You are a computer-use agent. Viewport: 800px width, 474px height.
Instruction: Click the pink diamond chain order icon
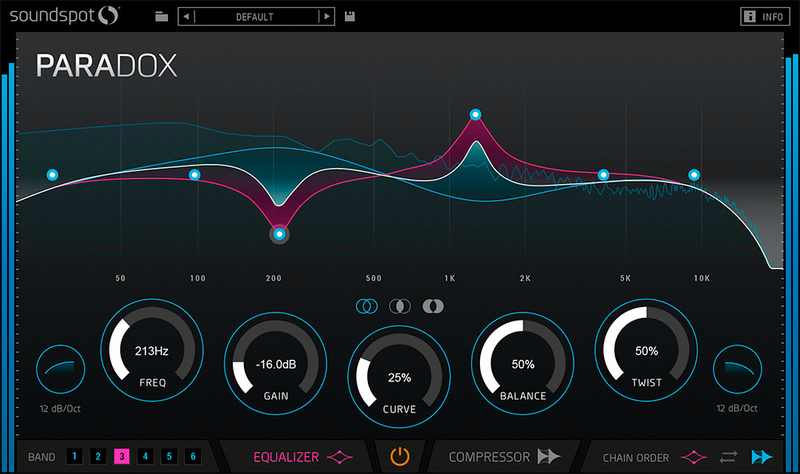click(x=692, y=457)
